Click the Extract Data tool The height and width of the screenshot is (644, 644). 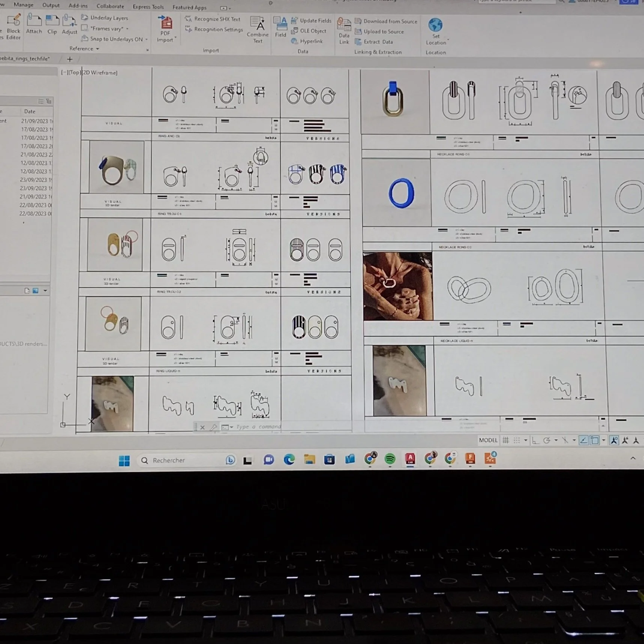(x=374, y=42)
